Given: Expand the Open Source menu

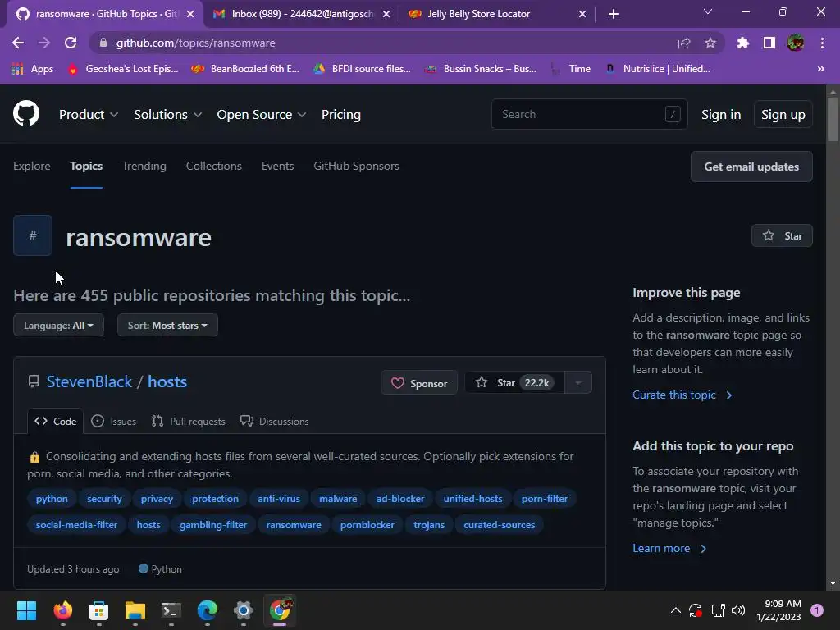Looking at the screenshot, I should pyautogui.click(x=262, y=114).
